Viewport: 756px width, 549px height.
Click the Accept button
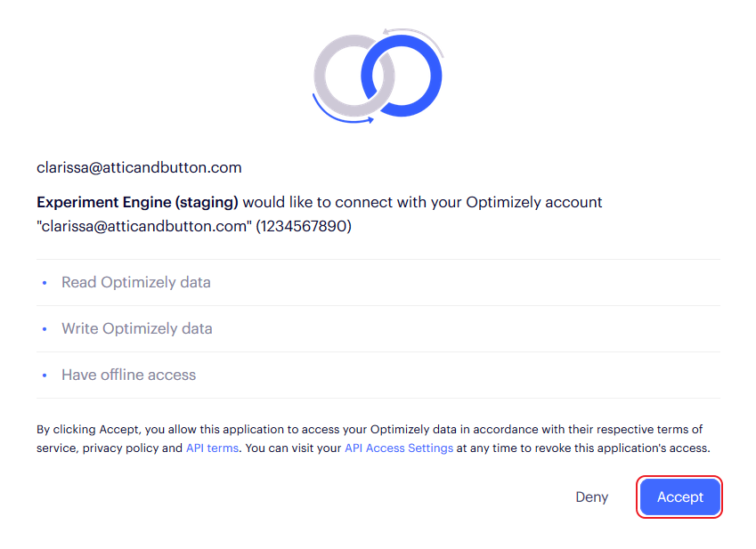point(679,497)
